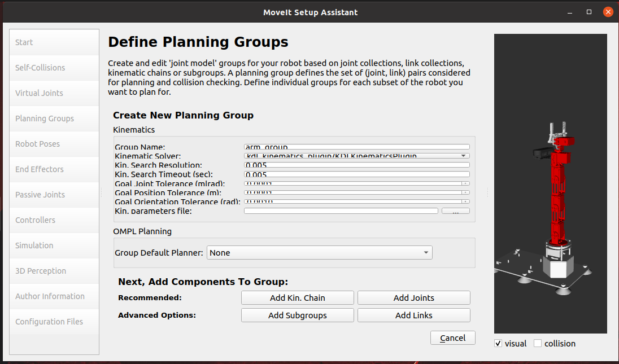
Task: Click Goal Joint Tolerance spinner field
Action: pyautogui.click(x=357, y=183)
